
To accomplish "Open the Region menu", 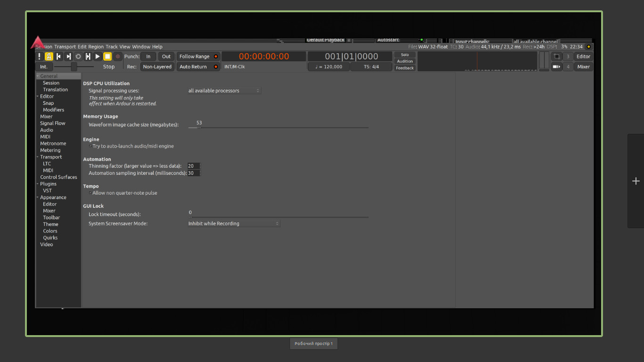I will click(x=96, y=47).
